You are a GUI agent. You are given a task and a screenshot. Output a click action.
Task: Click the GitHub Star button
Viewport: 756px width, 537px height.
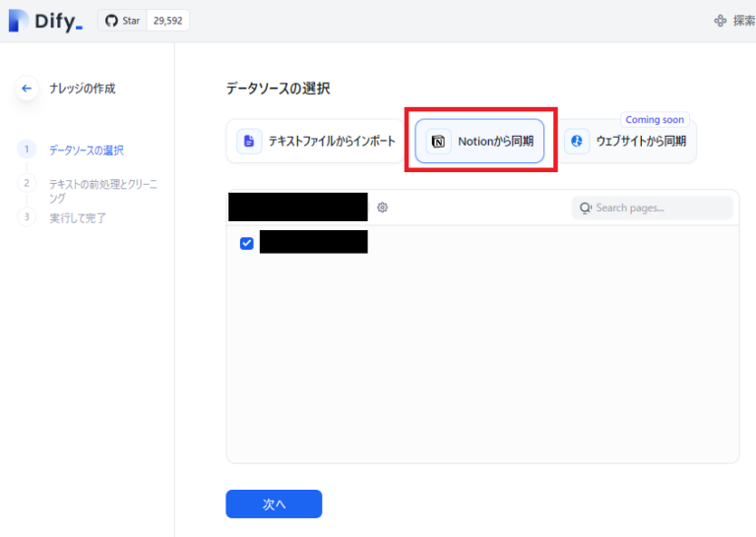tap(123, 21)
